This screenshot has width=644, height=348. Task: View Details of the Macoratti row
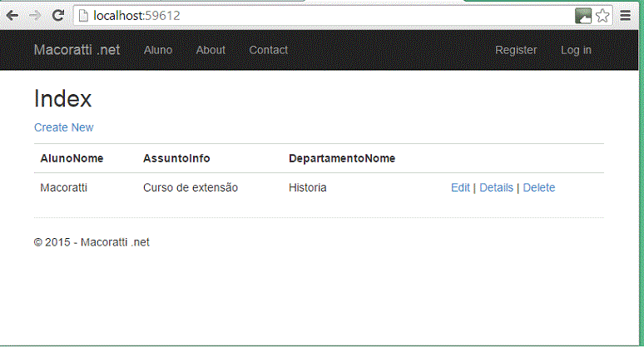(x=496, y=187)
